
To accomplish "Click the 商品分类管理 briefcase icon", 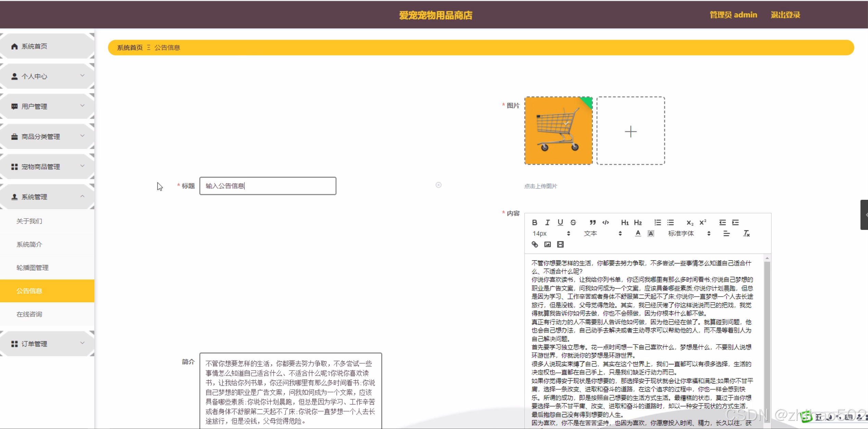I will point(14,136).
